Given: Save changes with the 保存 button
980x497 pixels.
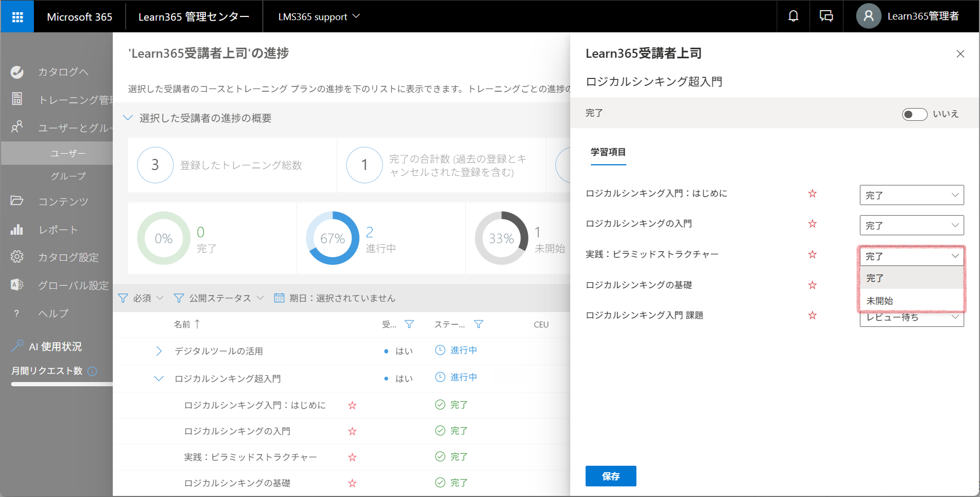Looking at the screenshot, I should point(611,476).
